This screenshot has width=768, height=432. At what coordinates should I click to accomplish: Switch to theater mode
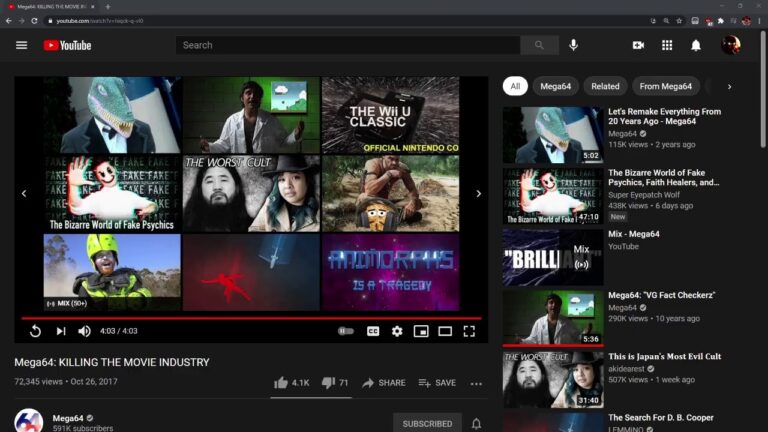pos(445,331)
